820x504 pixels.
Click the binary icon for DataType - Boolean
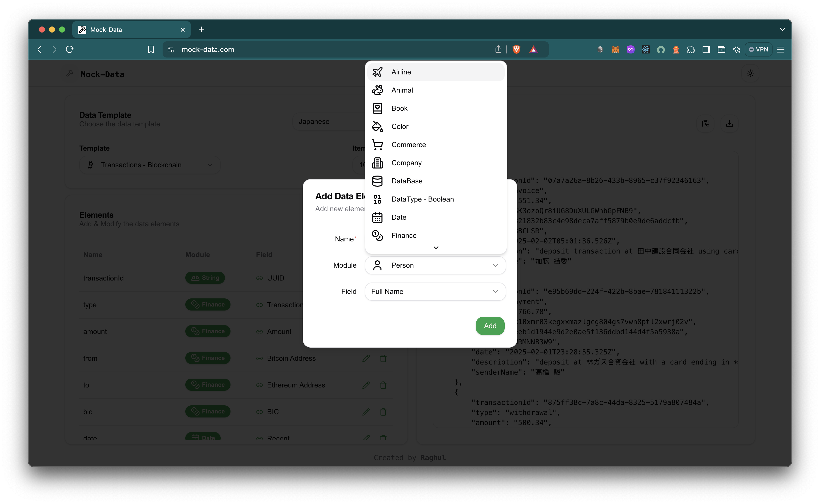[377, 199]
